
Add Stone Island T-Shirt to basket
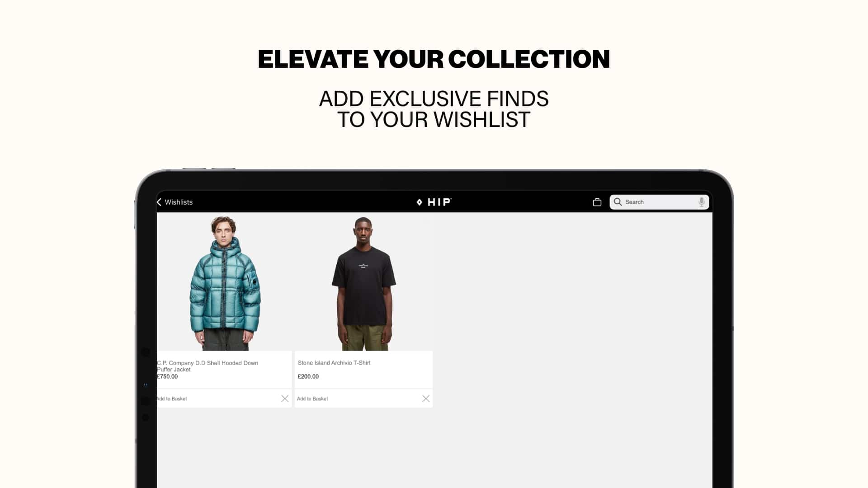point(312,399)
